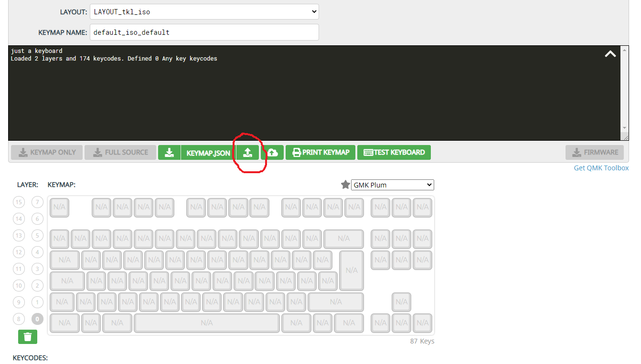Click the FIRMWARE button
The height and width of the screenshot is (364, 641).
pyautogui.click(x=595, y=153)
